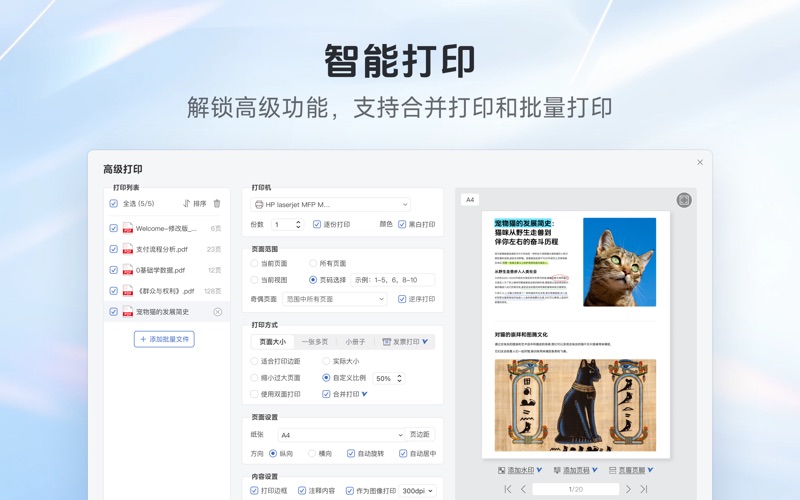Open the 奇偶页面 范围中所有页面 dropdown
Image resolution: width=800 pixels, height=500 pixels.
point(334,299)
